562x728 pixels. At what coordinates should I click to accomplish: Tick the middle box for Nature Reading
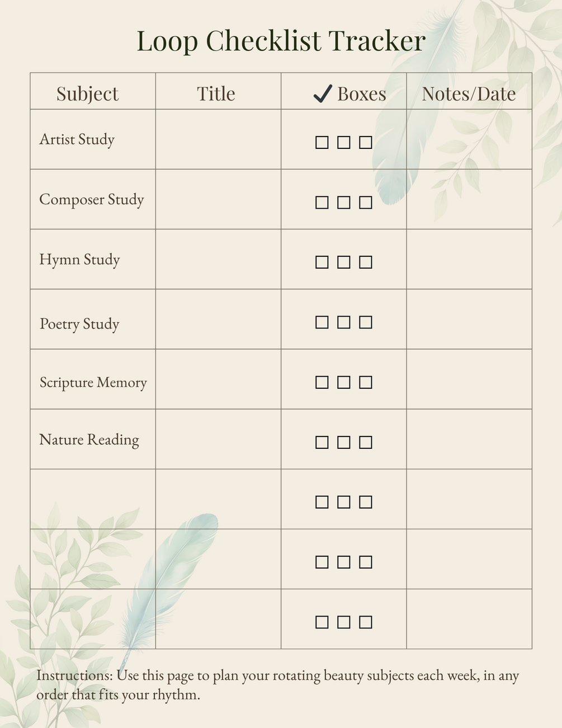[x=343, y=442]
